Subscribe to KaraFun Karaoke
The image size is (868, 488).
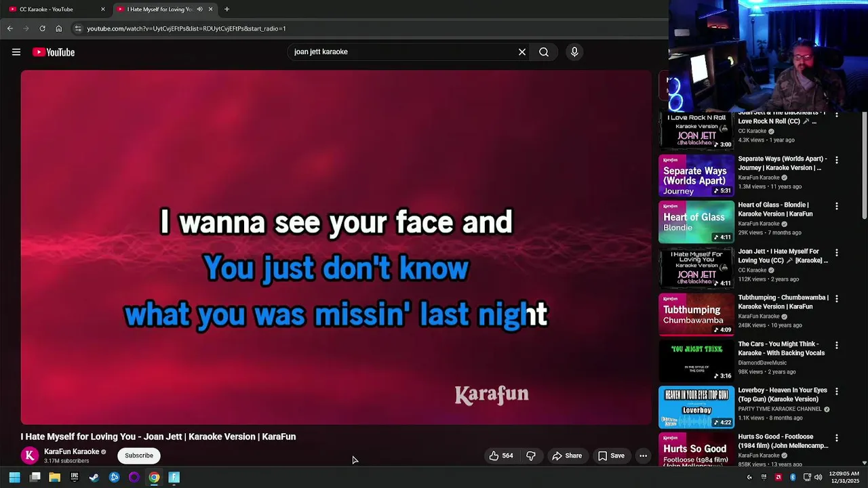pos(139,455)
